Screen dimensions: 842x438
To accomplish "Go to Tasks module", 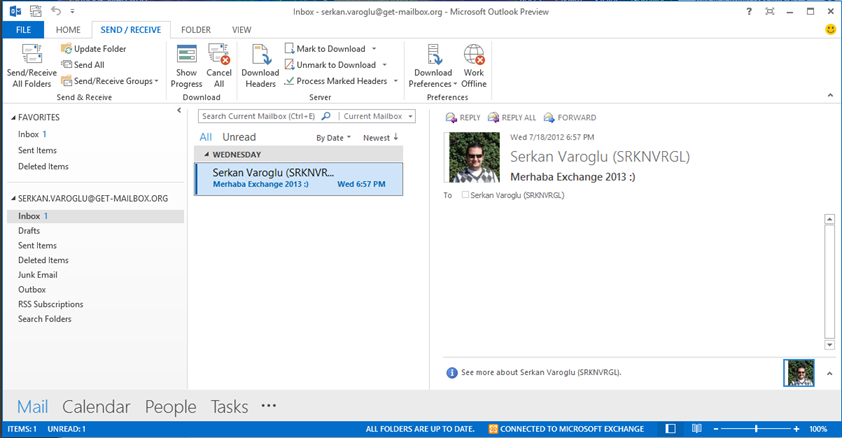I will click(229, 407).
